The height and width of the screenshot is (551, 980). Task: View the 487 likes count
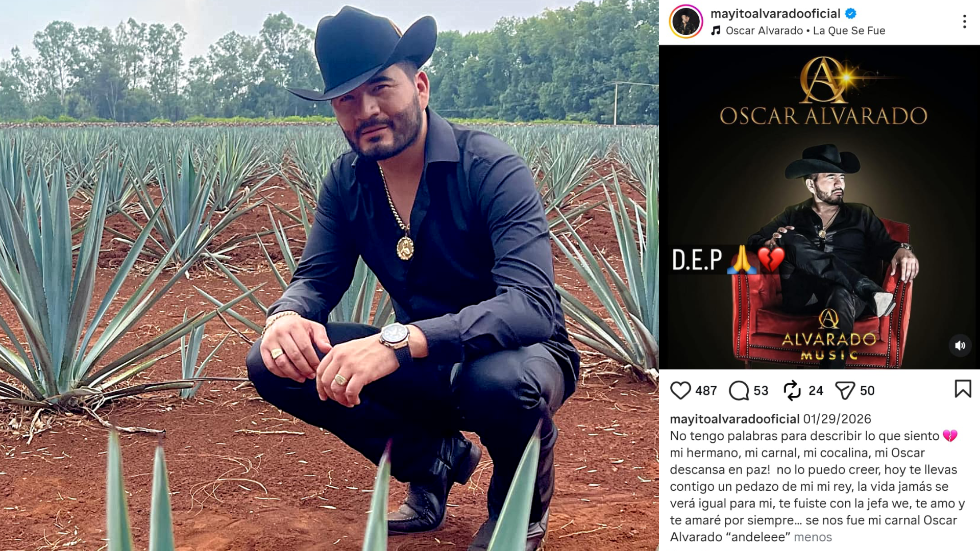(x=706, y=391)
